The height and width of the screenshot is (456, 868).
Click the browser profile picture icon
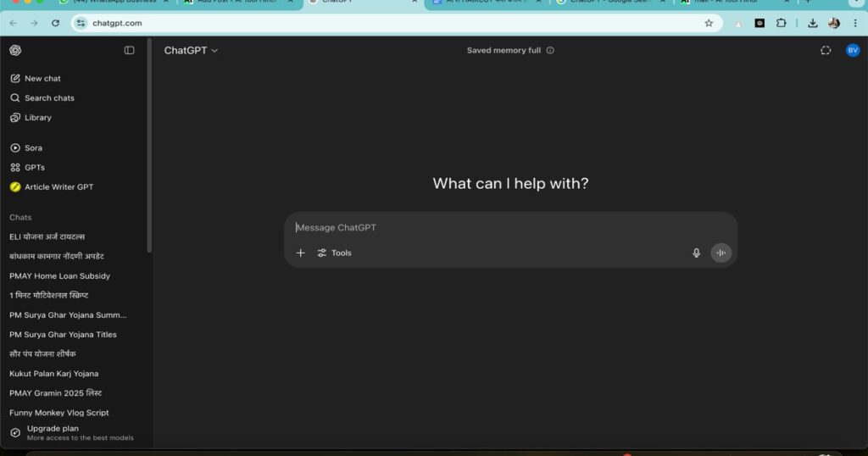coord(834,23)
